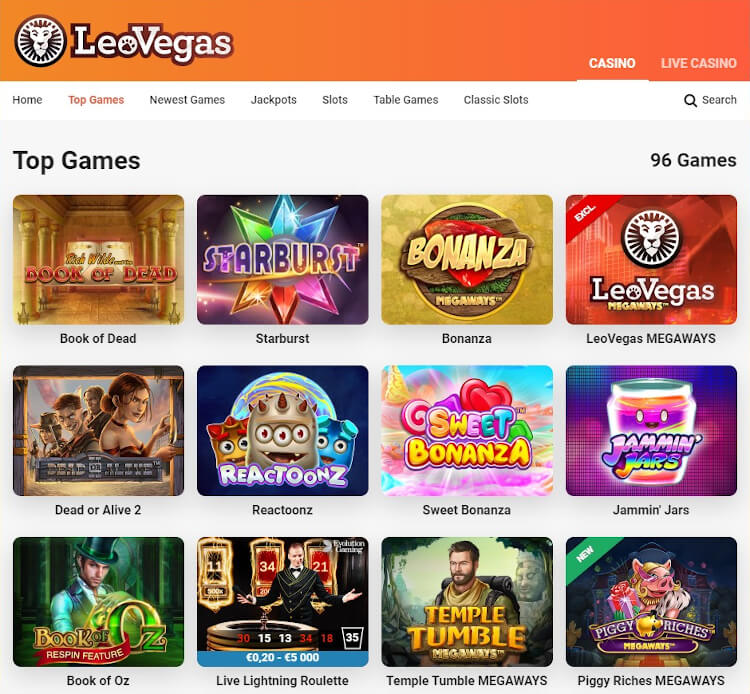Viewport: 750px width, 694px height.
Task: Open the new Piggy Riches MEGAWAYS tile
Action: 651,602
